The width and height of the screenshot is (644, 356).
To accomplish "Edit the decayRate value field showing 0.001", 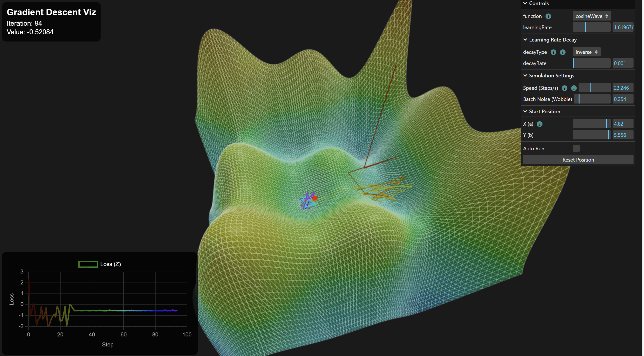I will click(623, 63).
